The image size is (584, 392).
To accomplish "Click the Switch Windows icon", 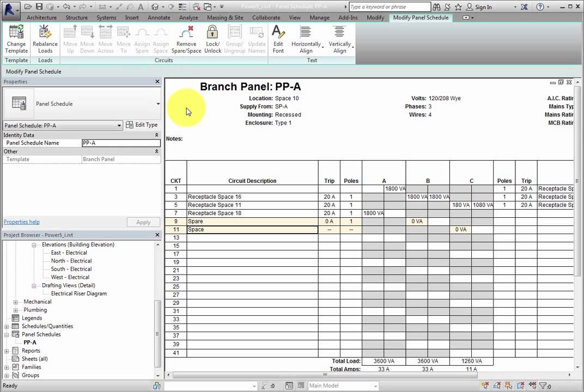I will point(208,7).
